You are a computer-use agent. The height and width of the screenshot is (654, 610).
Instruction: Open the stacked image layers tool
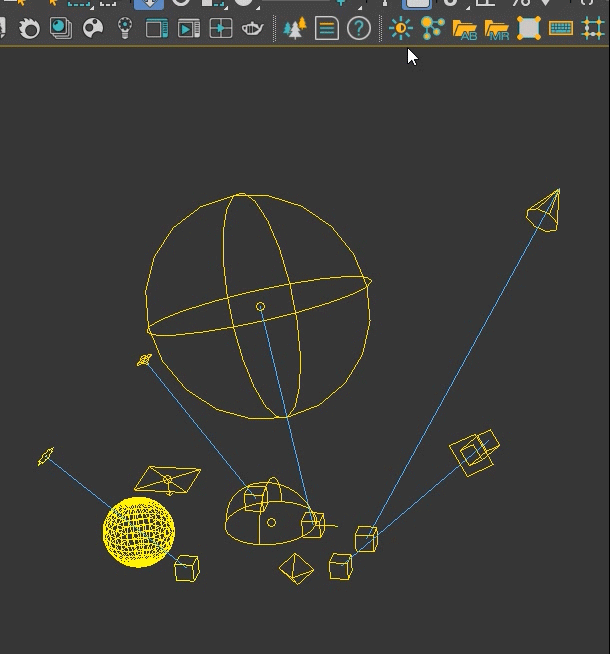click(61, 28)
